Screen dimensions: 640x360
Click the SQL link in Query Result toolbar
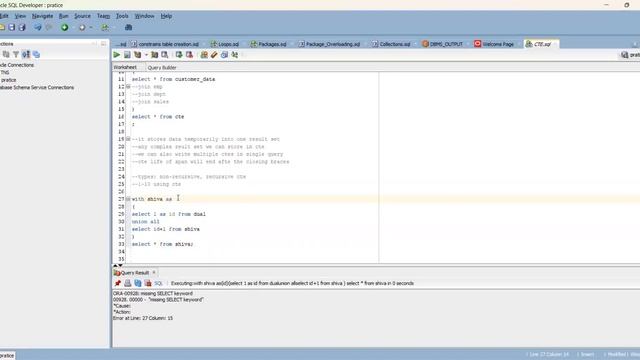[158, 283]
